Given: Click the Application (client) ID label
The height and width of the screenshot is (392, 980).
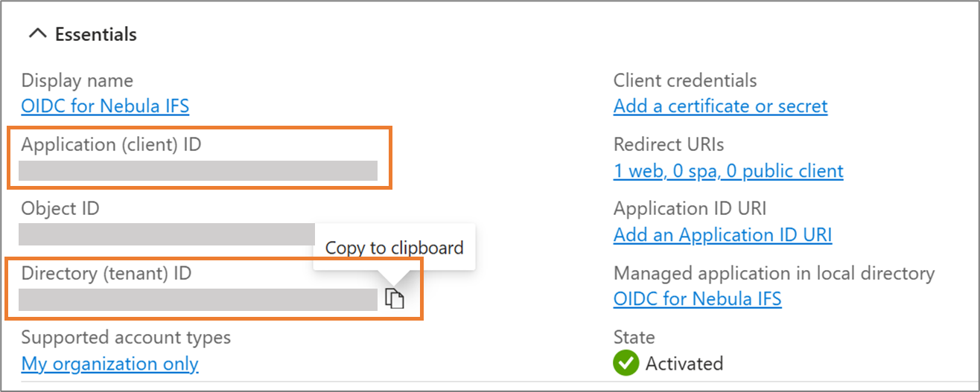Looking at the screenshot, I should 112,144.
